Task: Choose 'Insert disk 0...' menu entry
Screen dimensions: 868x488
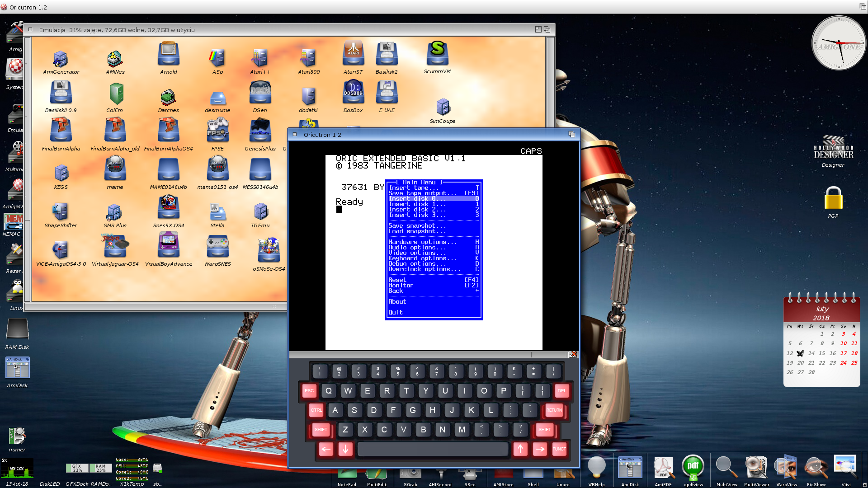Action: pyautogui.click(x=434, y=199)
